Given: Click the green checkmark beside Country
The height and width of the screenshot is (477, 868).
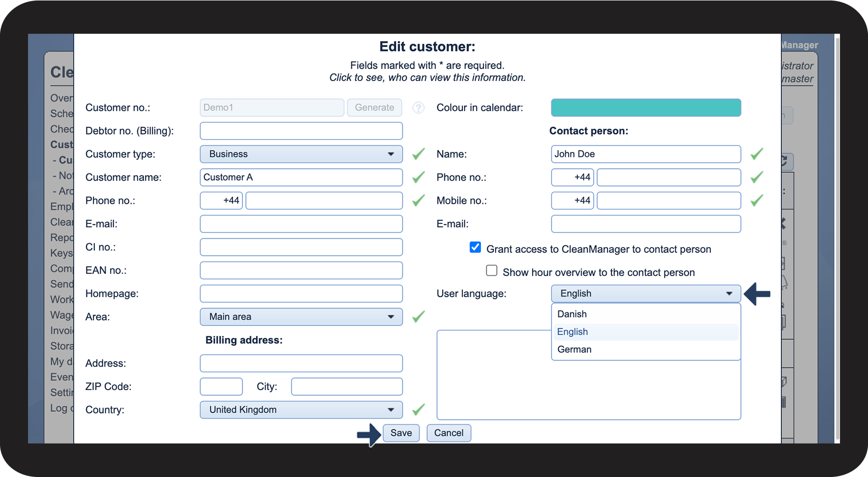Looking at the screenshot, I should pos(418,410).
